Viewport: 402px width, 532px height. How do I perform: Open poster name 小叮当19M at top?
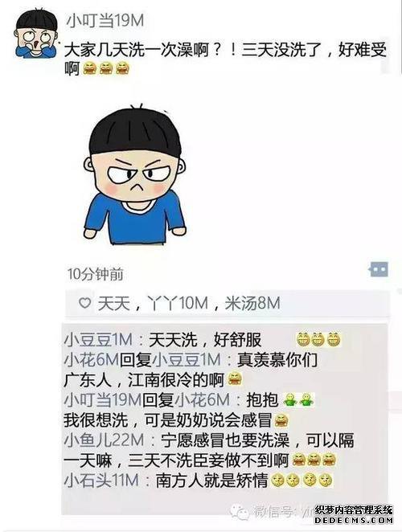coord(105,21)
